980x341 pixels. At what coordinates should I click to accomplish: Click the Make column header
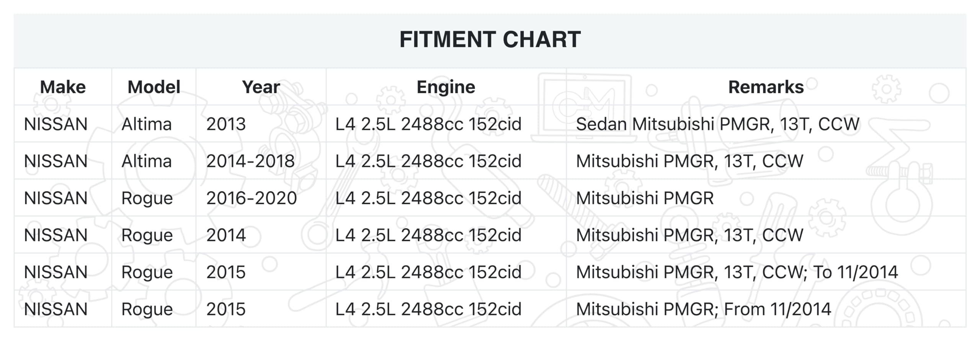63,87
